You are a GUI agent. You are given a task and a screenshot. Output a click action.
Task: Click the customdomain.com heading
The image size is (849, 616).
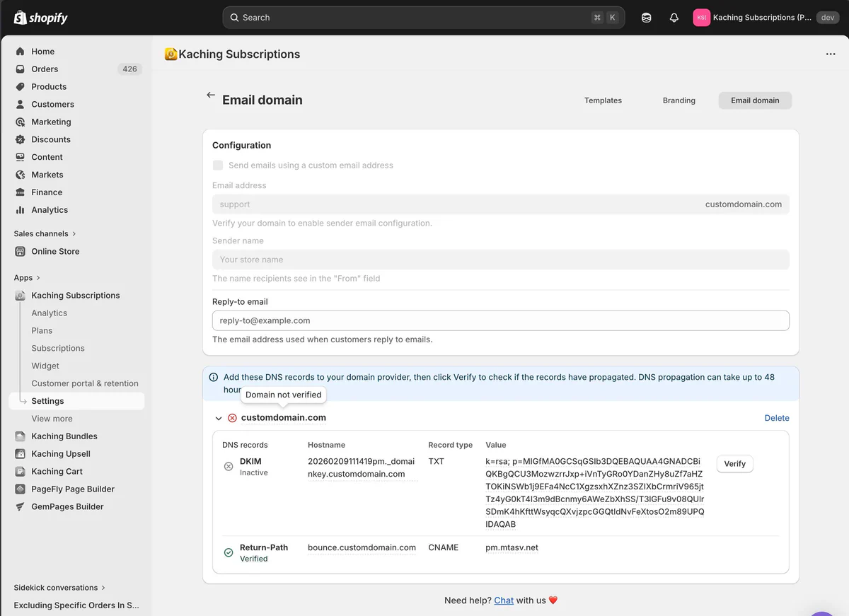coord(284,418)
